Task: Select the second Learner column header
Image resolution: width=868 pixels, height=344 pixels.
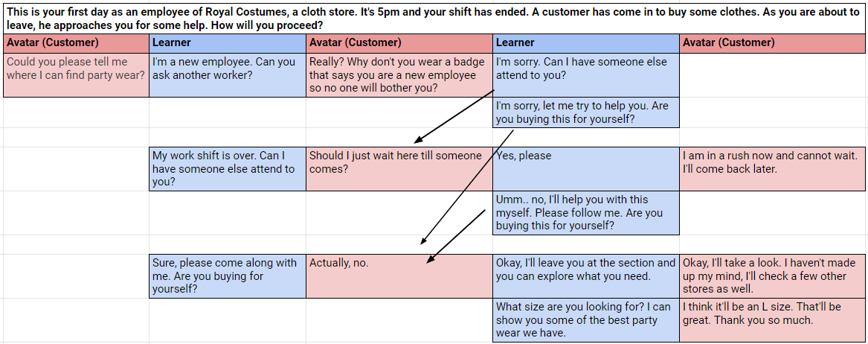Action: tap(585, 43)
